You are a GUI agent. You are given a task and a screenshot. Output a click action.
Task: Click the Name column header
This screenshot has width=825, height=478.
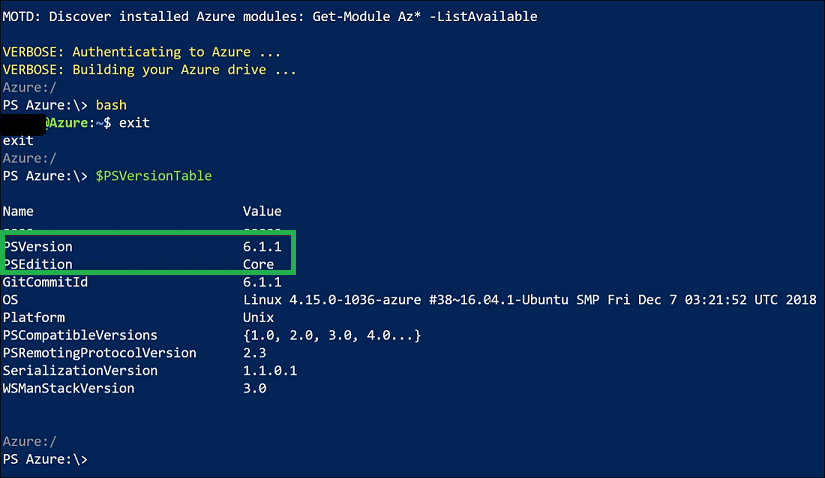click(x=18, y=211)
